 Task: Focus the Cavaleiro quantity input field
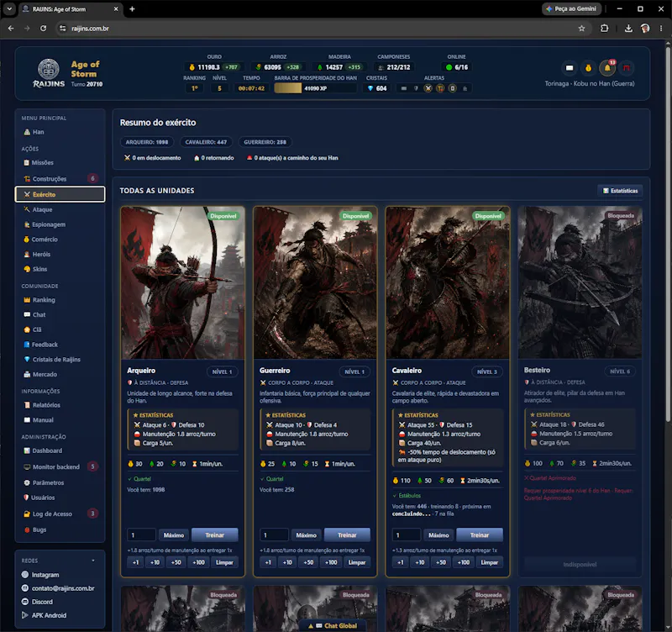[407, 535]
